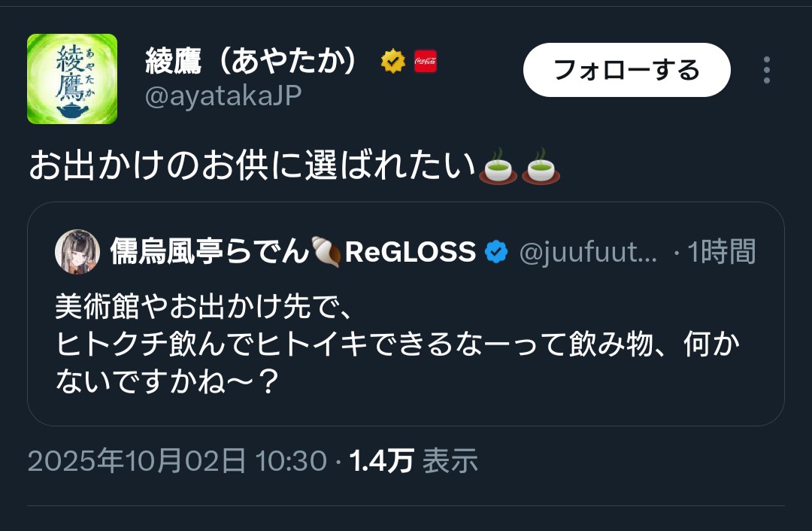Open the Ayataka green tea profile avatar
Image resolution: width=812 pixels, height=531 pixels.
point(72,79)
